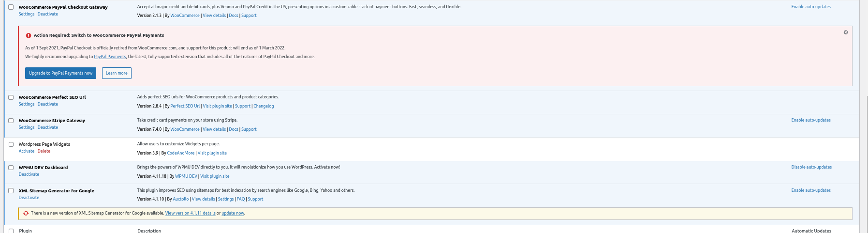The height and width of the screenshot is (233, 868).
Task: Activate the Wordpress Page Widgets plugin
Action: (27, 151)
